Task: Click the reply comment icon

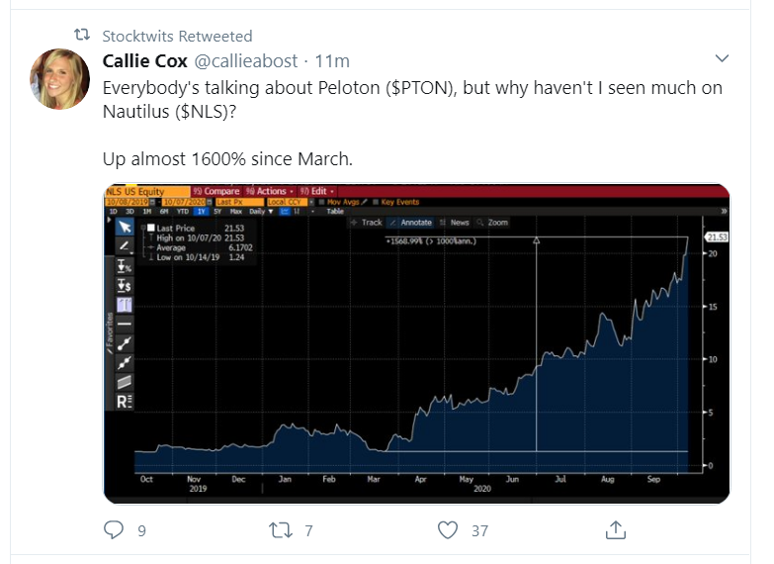Action: pos(115,529)
